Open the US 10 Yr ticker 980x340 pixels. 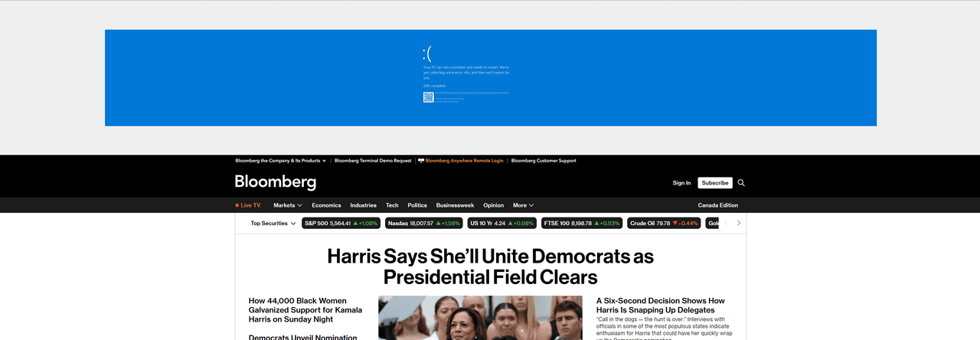pyautogui.click(x=502, y=224)
